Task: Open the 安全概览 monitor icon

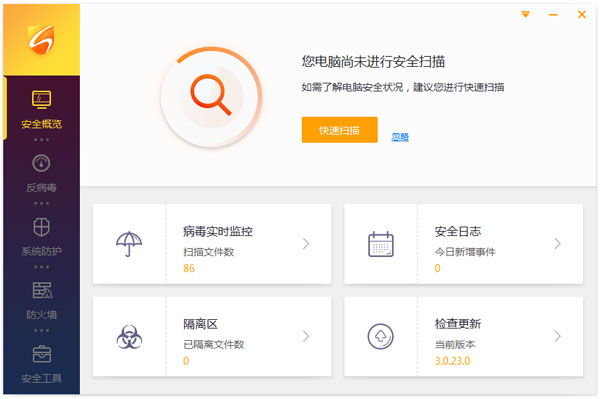Action: click(x=41, y=99)
